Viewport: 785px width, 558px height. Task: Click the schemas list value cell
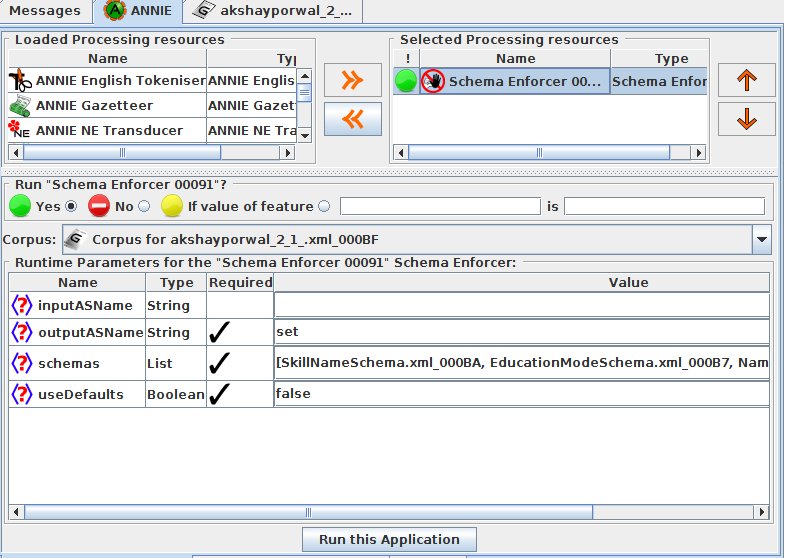(521, 363)
